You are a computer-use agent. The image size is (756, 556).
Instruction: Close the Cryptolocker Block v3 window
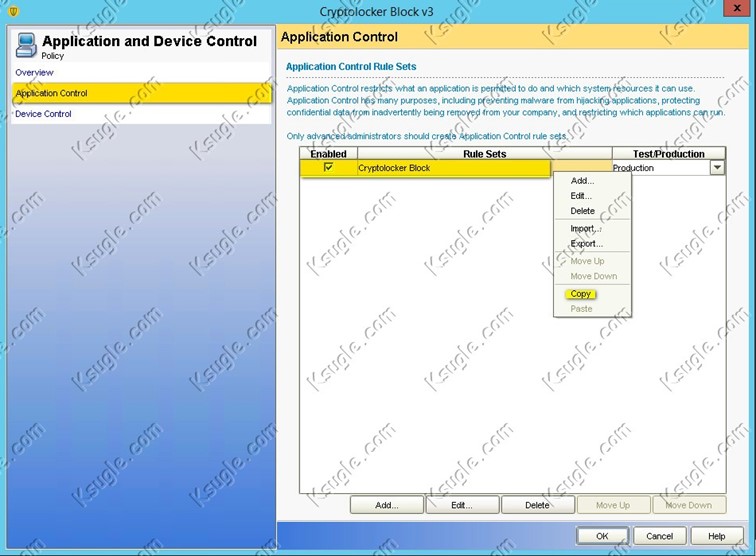click(737, 8)
